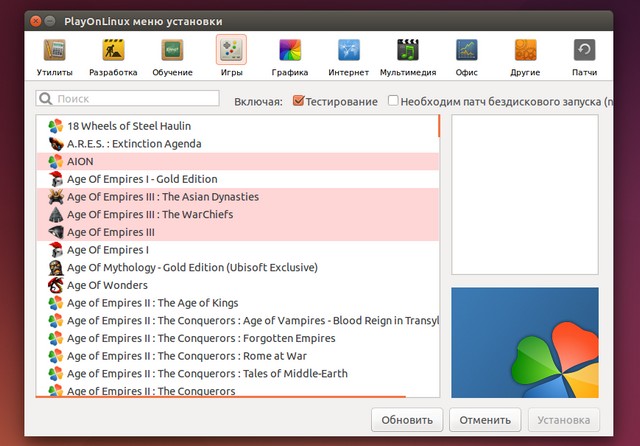This screenshot has height=446, width=640.
Task: Click the Обновить button
Action: click(x=407, y=420)
